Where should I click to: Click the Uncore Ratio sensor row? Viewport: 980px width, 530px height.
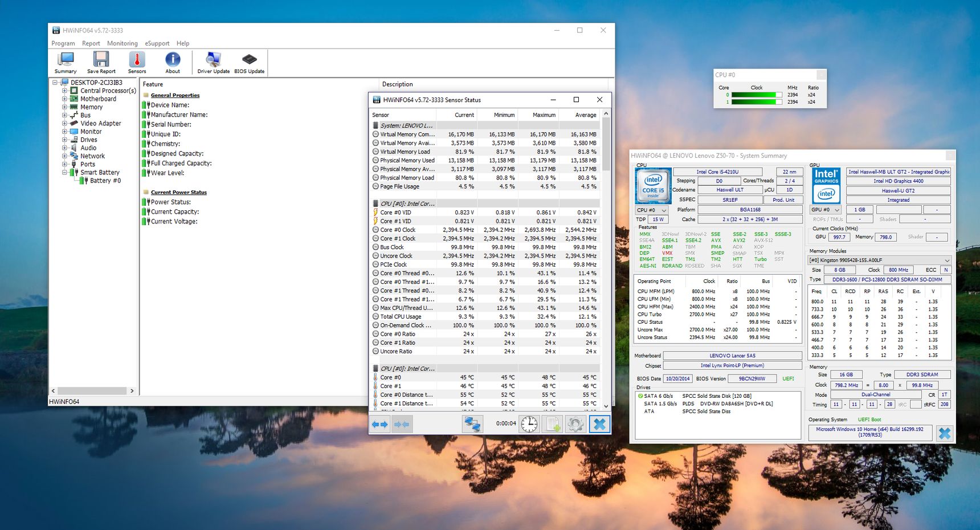[485, 352]
